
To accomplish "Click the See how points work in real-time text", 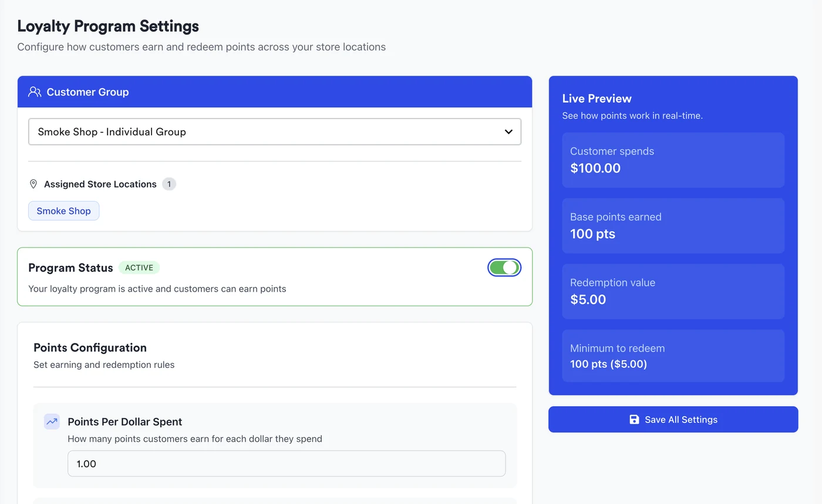I will 632,116.
